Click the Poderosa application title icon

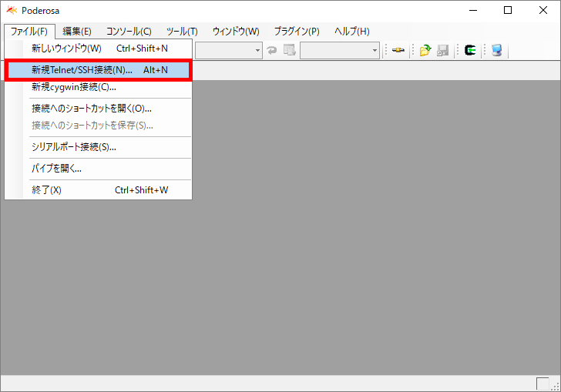[12, 10]
